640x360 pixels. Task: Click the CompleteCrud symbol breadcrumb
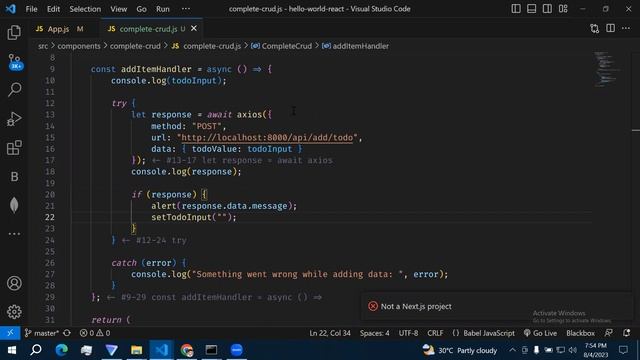(282, 46)
